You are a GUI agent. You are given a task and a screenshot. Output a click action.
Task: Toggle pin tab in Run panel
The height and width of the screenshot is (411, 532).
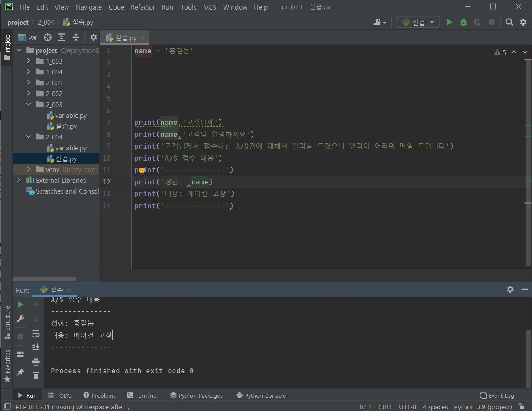(x=20, y=372)
